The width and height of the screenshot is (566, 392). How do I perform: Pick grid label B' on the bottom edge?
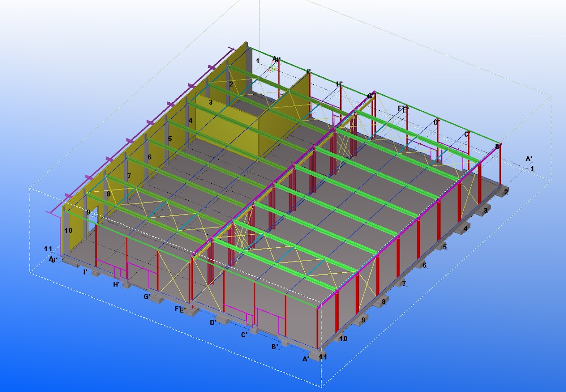click(x=275, y=346)
